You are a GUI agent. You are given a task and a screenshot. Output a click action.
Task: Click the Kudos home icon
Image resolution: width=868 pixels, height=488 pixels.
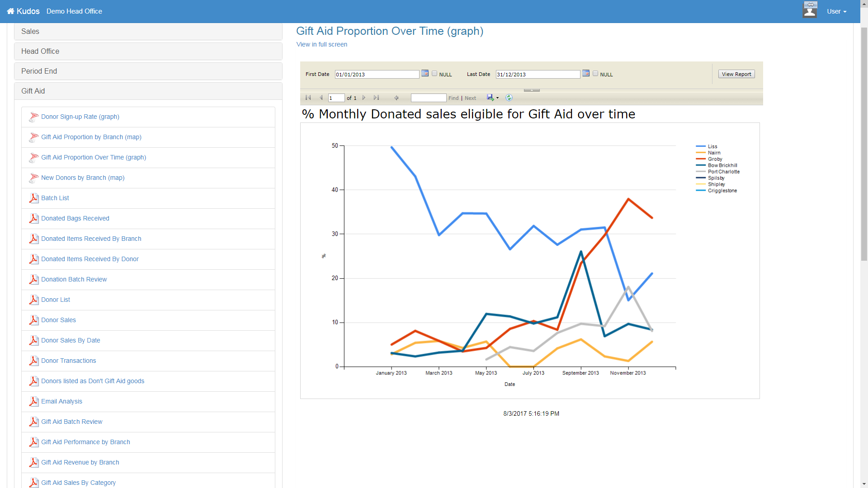point(10,11)
